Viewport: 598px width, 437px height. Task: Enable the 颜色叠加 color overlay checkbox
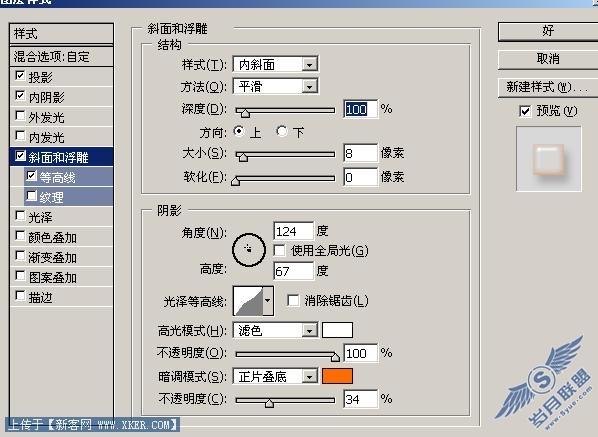[x=20, y=236]
